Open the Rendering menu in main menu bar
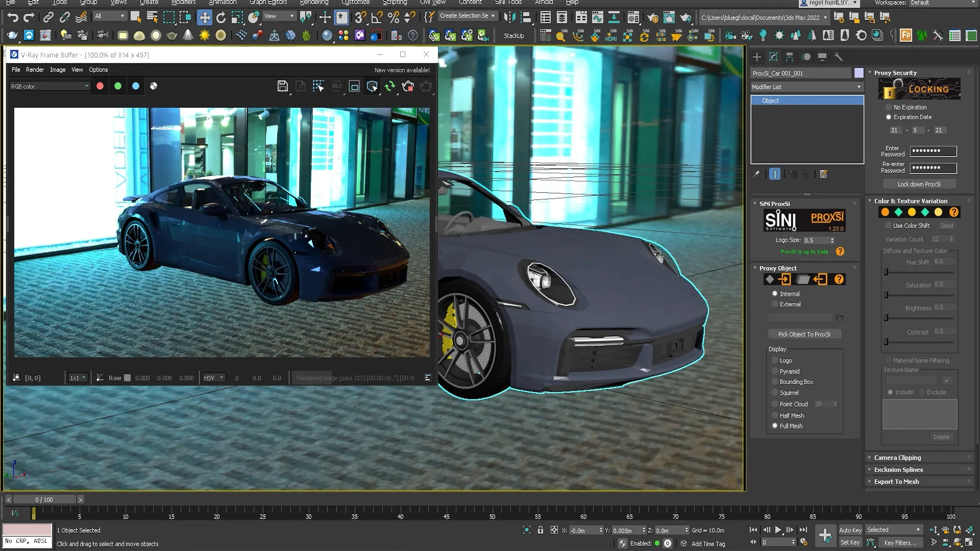The image size is (980, 551). click(314, 3)
